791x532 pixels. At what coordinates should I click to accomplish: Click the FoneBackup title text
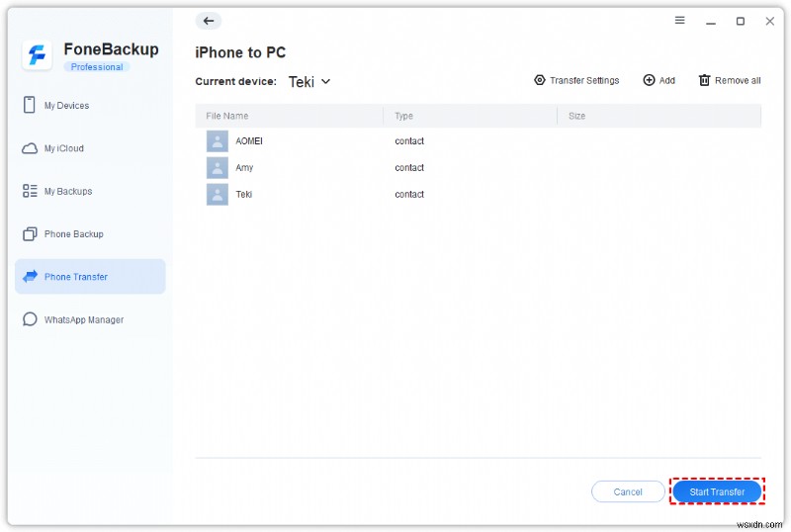(x=111, y=49)
